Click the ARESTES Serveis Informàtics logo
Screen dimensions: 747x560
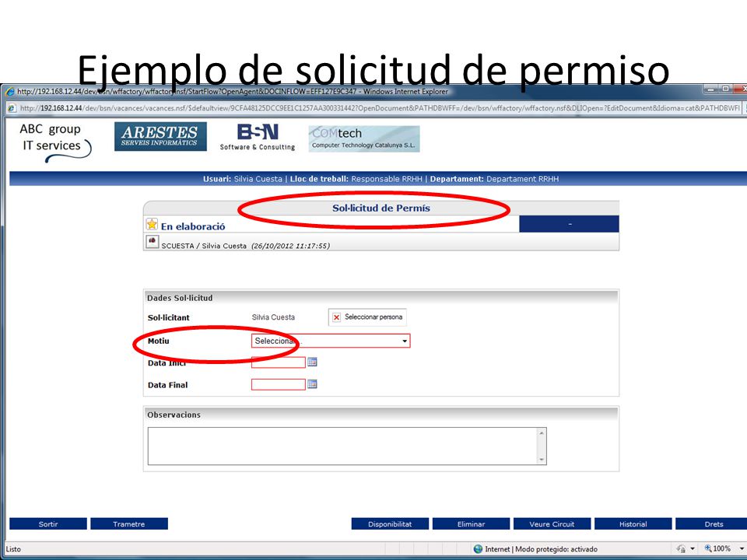click(x=160, y=136)
